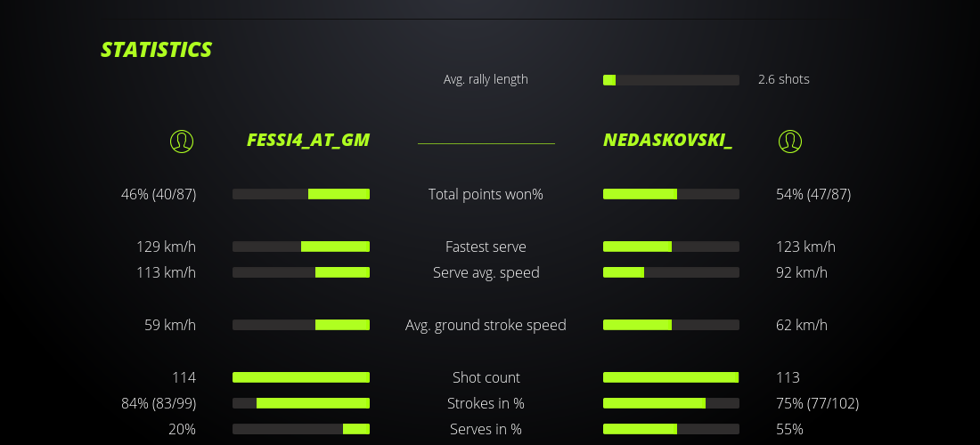Click FESSI4_AT_GM player avatar icon
980x445 pixels.
tap(182, 141)
